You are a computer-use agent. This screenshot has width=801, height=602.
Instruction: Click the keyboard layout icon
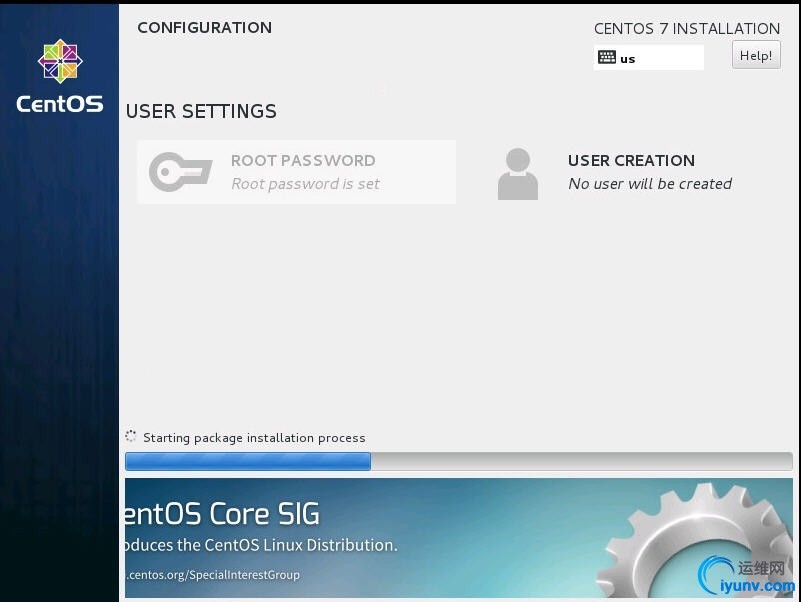[606, 57]
